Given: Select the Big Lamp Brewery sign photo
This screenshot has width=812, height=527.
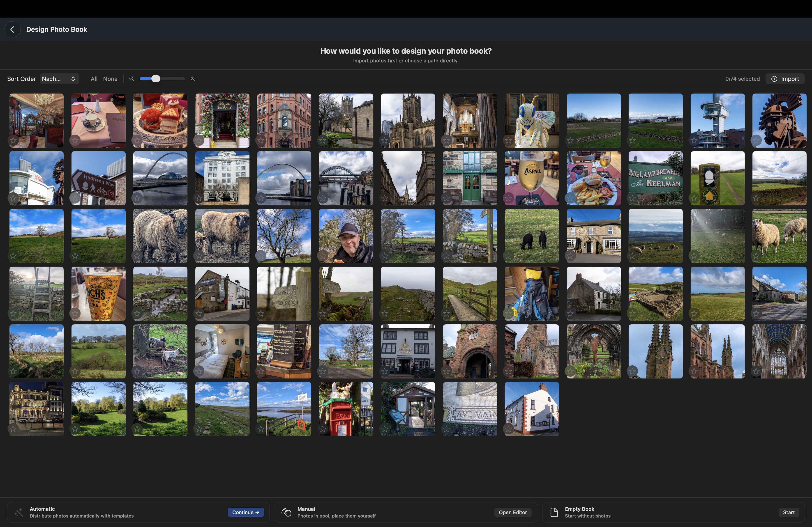Looking at the screenshot, I should (x=655, y=178).
